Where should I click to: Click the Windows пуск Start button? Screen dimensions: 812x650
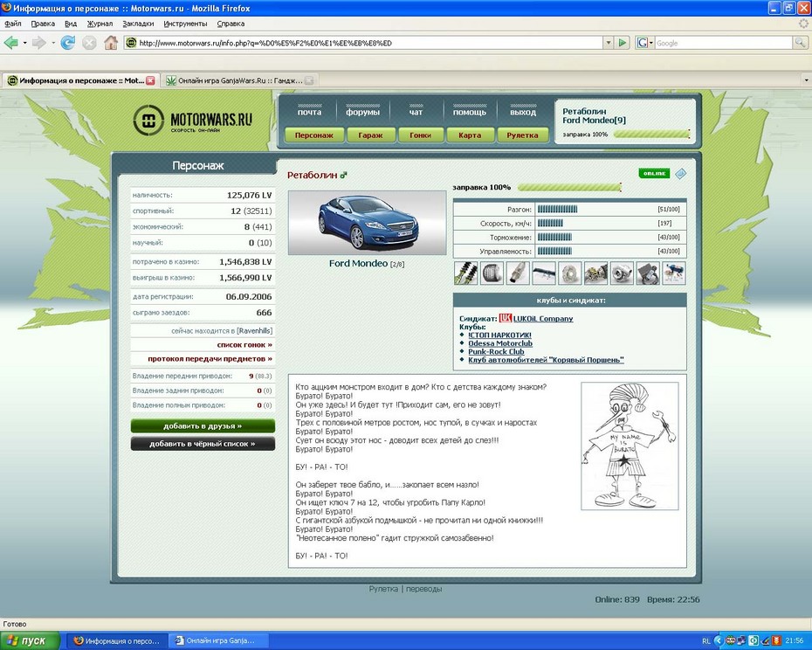pos(30,640)
